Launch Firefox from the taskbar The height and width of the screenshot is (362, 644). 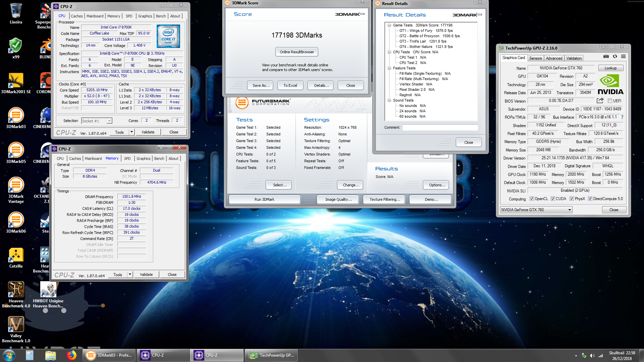[71, 355]
